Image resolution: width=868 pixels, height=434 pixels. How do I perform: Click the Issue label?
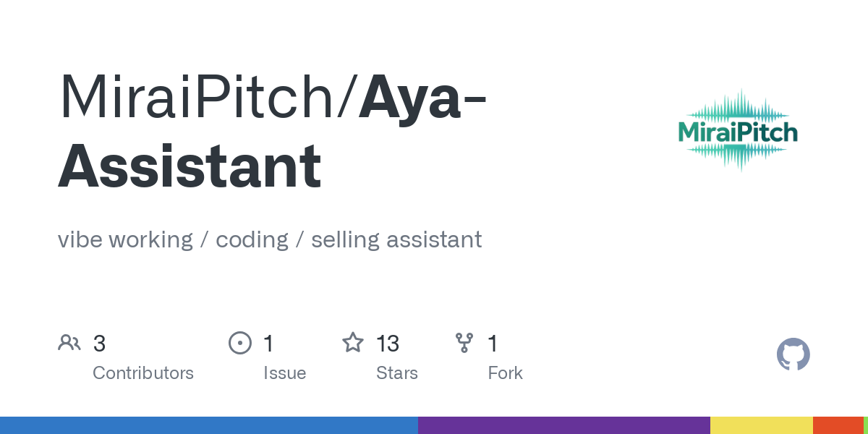[284, 373]
